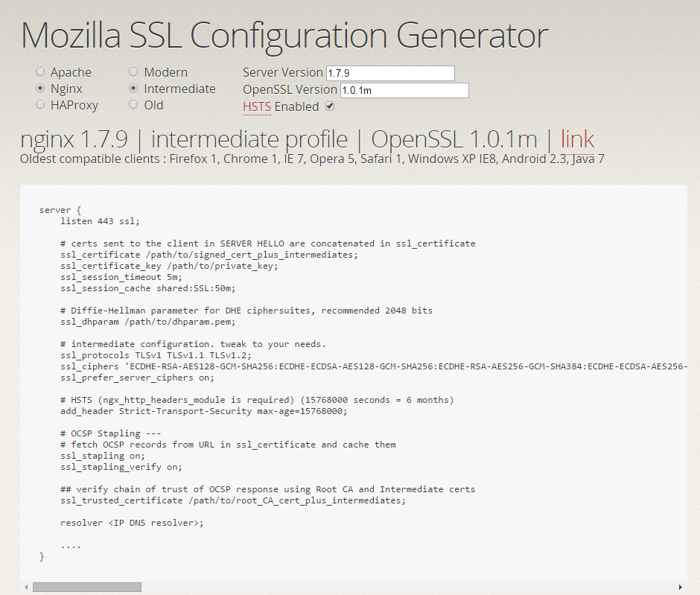Screen dimensions: 700x595
Task: Click the '# HSTS (ngx_http_headers_module' comment
Action: [257, 400]
